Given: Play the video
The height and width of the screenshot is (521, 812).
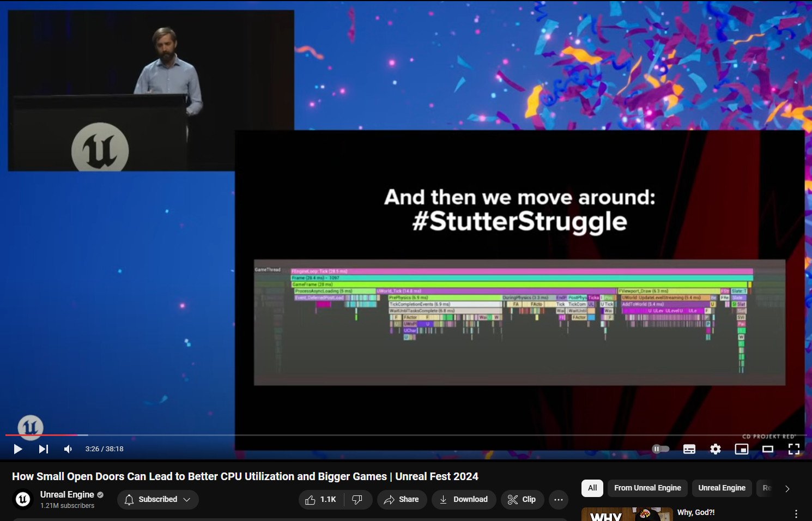Looking at the screenshot, I should (x=18, y=449).
